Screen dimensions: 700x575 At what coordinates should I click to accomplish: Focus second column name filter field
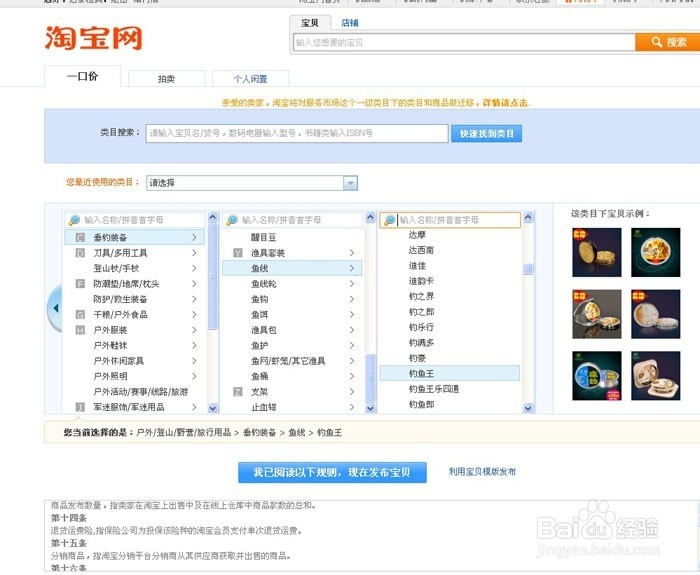[293, 220]
